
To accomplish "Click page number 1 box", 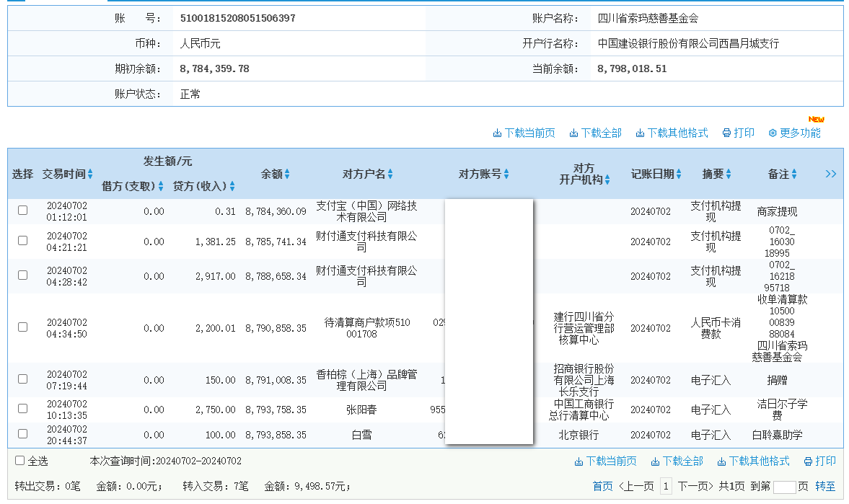I will click(x=666, y=486).
